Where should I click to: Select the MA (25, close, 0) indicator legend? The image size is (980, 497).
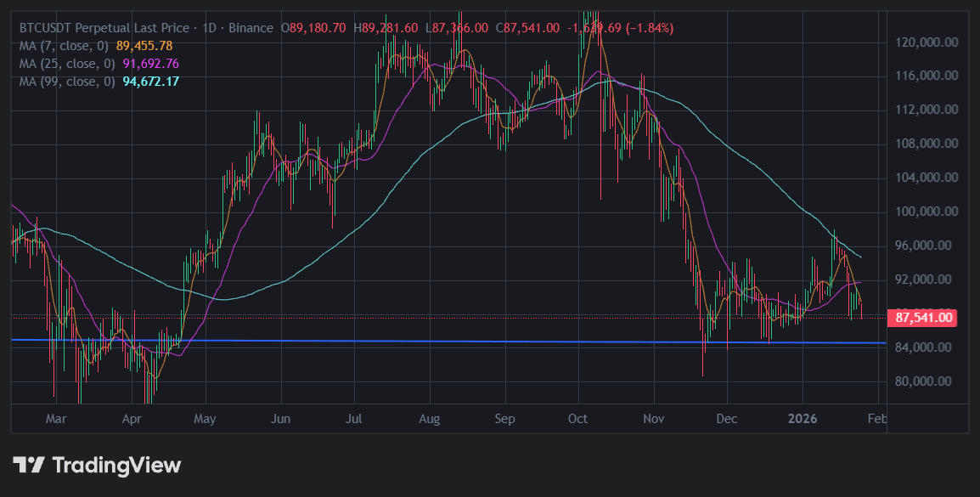(x=67, y=64)
